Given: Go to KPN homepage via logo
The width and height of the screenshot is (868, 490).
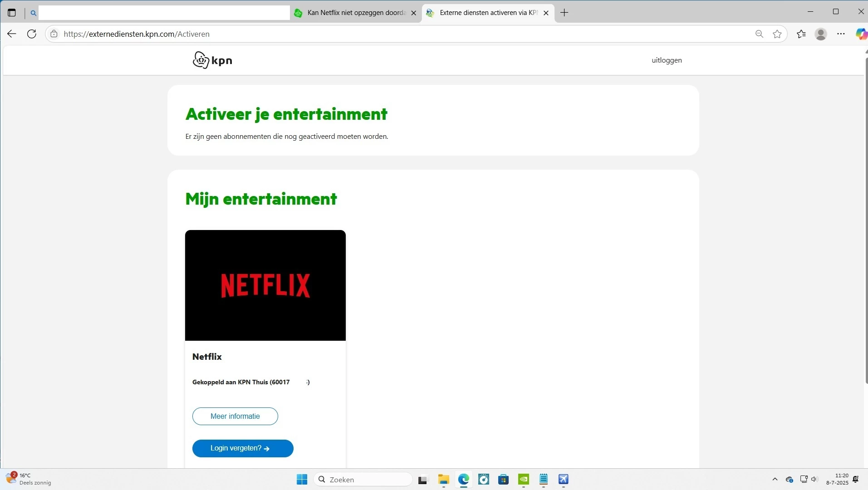Looking at the screenshot, I should pos(212,60).
